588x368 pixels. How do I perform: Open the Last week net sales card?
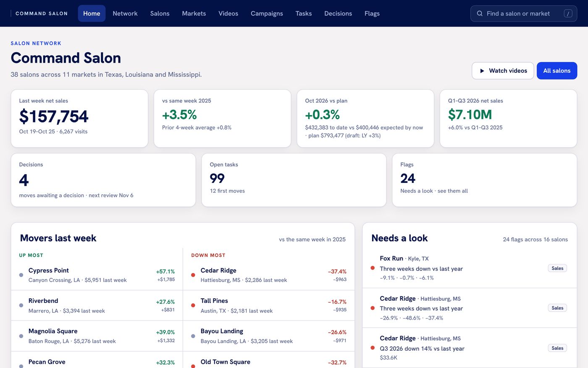coord(79,118)
